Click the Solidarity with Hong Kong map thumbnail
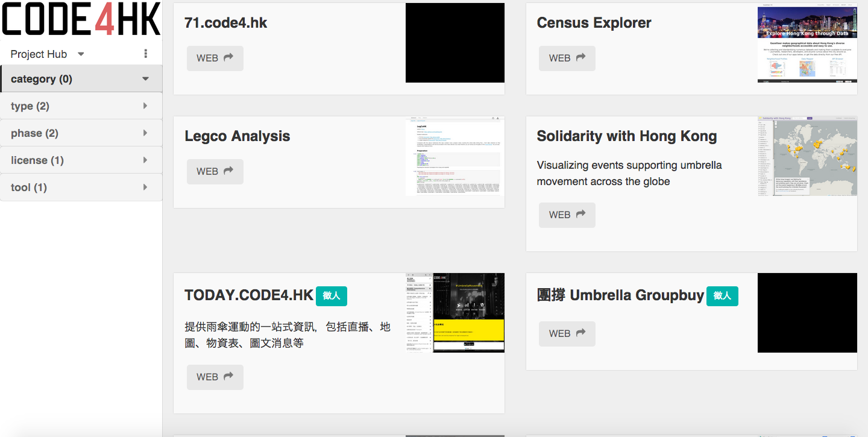 (x=807, y=156)
